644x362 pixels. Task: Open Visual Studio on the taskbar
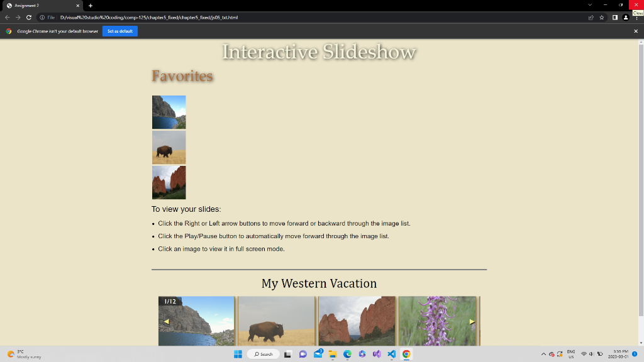(x=377, y=354)
